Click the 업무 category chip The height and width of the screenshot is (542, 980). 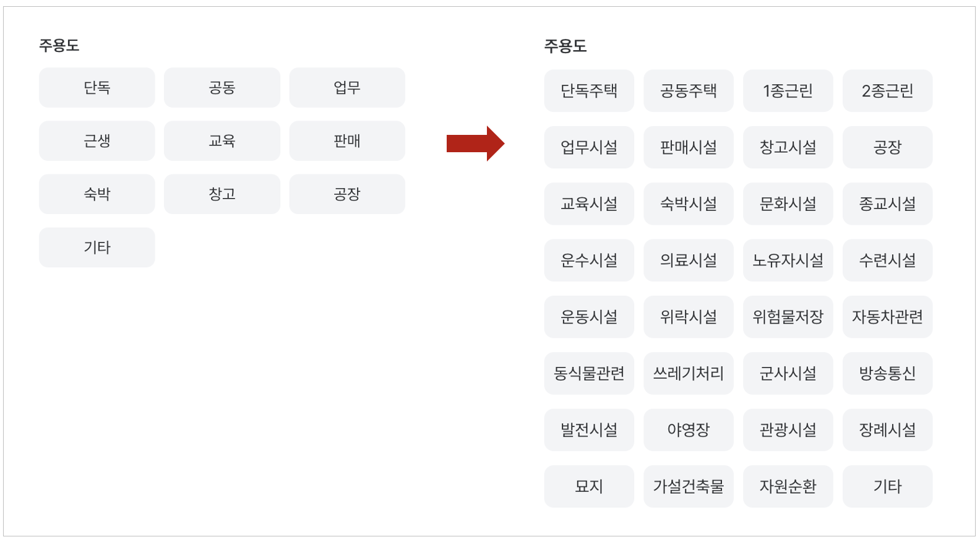[x=346, y=88]
